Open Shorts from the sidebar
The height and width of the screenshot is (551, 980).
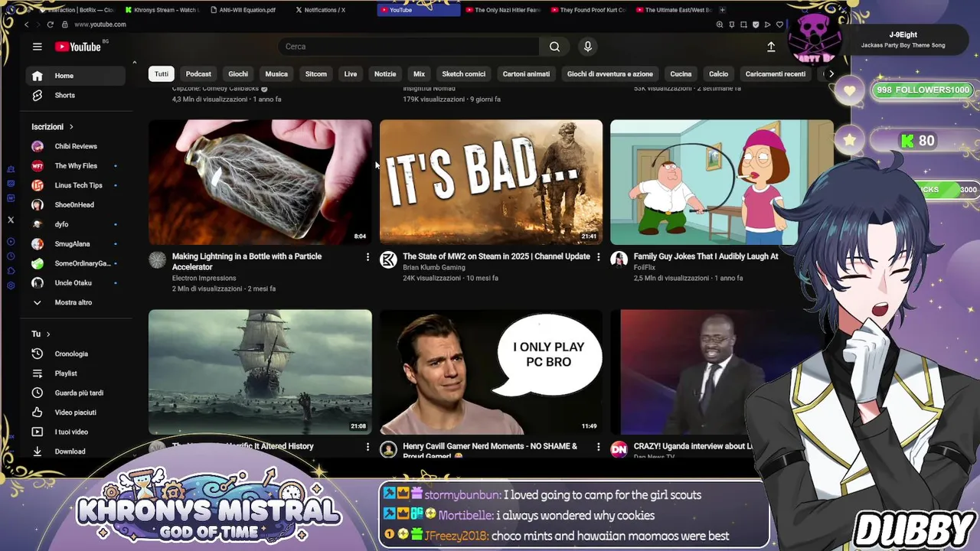coord(75,95)
